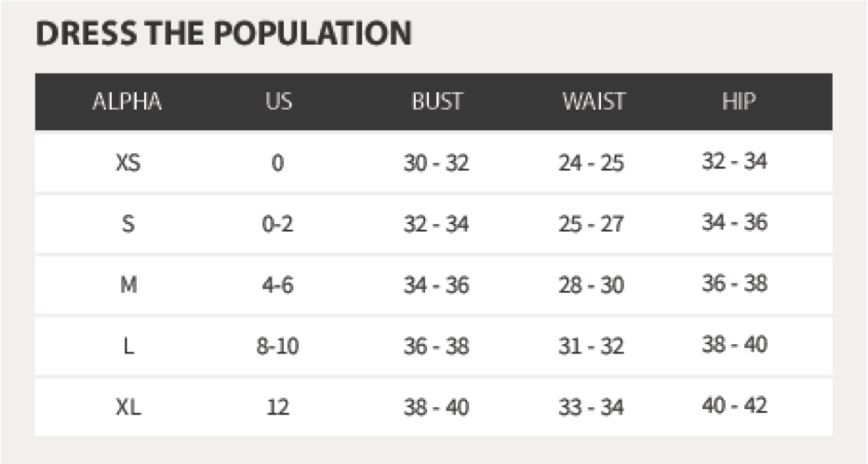Image resolution: width=868 pixels, height=464 pixels.
Task: Select waist measurement 31 - 32
Action: pos(591,346)
